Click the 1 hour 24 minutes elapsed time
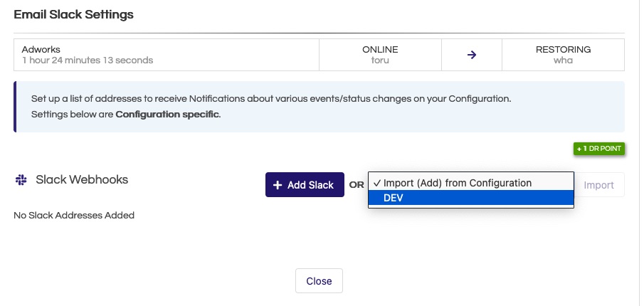This screenshot has height=306, width=644. tap(88, 60)
